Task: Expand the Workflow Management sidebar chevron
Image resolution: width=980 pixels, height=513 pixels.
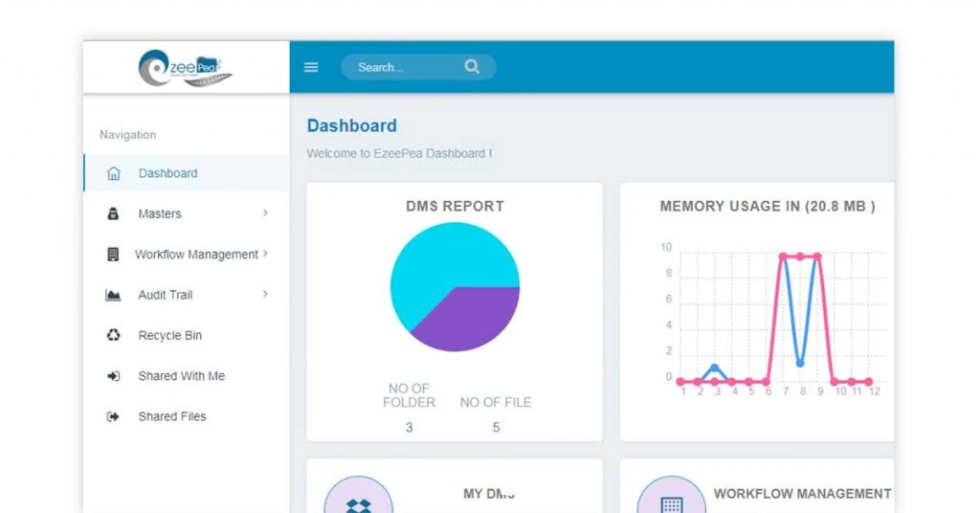Action: (x=265, y=254)
